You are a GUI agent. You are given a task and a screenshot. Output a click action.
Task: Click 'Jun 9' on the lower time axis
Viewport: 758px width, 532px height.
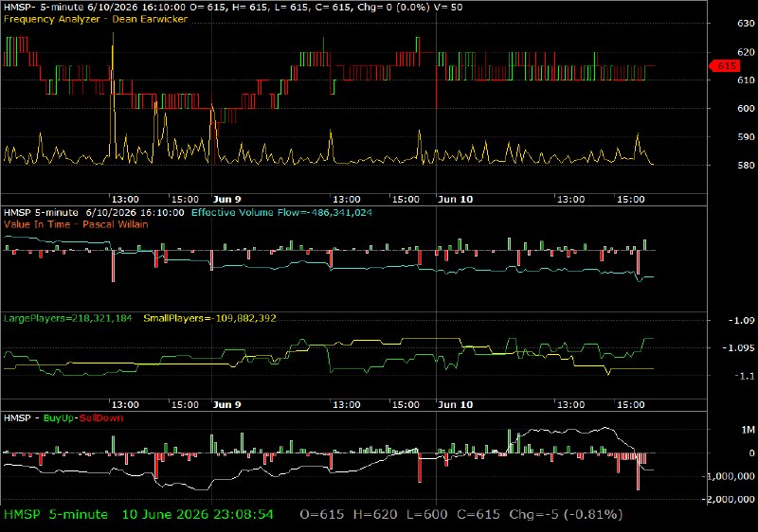[x=226, y=404]
